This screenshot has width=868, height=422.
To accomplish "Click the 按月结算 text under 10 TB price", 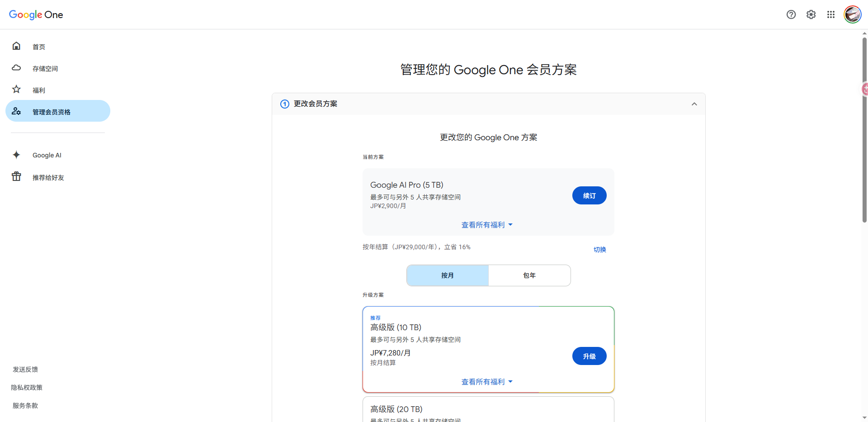I will [383, 363].
